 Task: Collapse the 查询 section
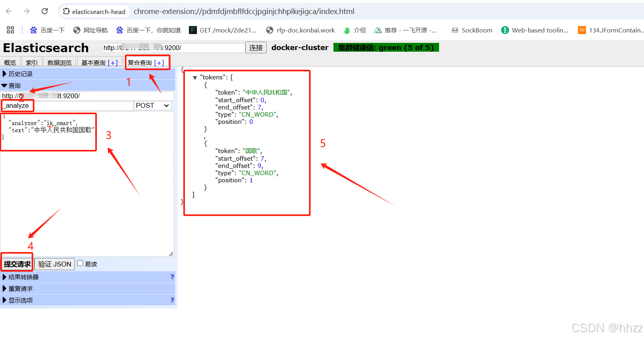point(88,85)
